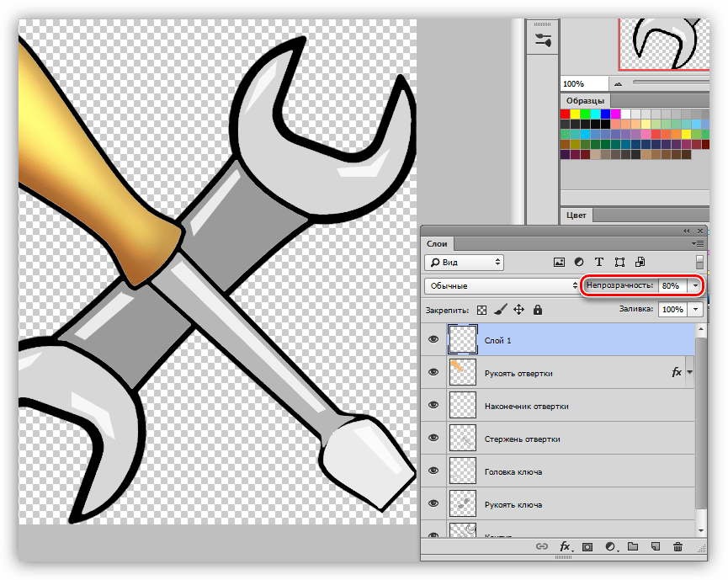The image size is (728, 580).
Task: Hide the Рукоять отвертки layer
Action: click(x=433, y=372)
